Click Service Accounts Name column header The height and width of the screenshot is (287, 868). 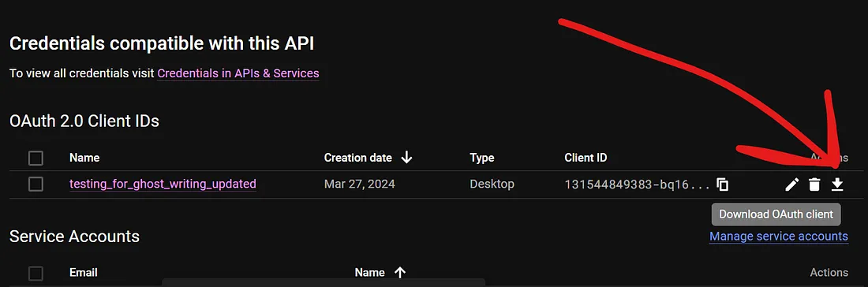pyautogui.click(x=370, y=272)
